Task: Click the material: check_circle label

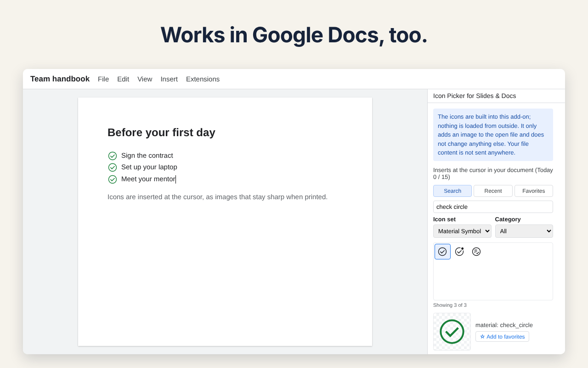Action: tap(504, 325)
